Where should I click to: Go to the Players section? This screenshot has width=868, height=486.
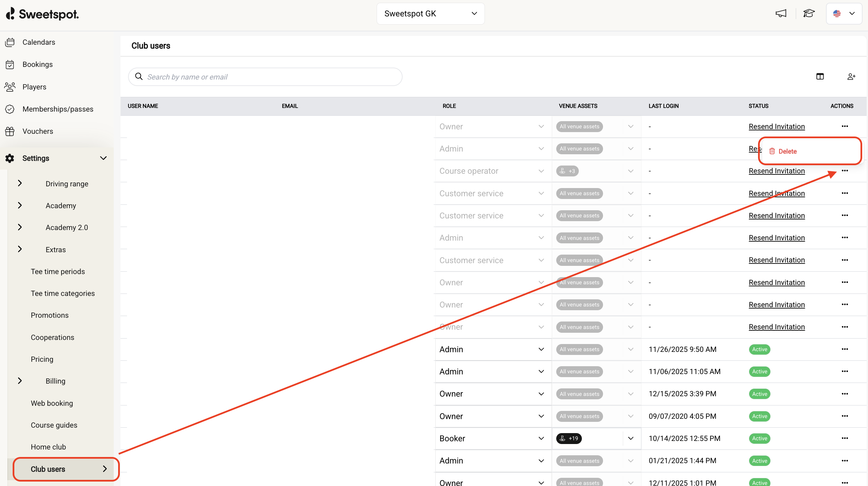(34, 87)
